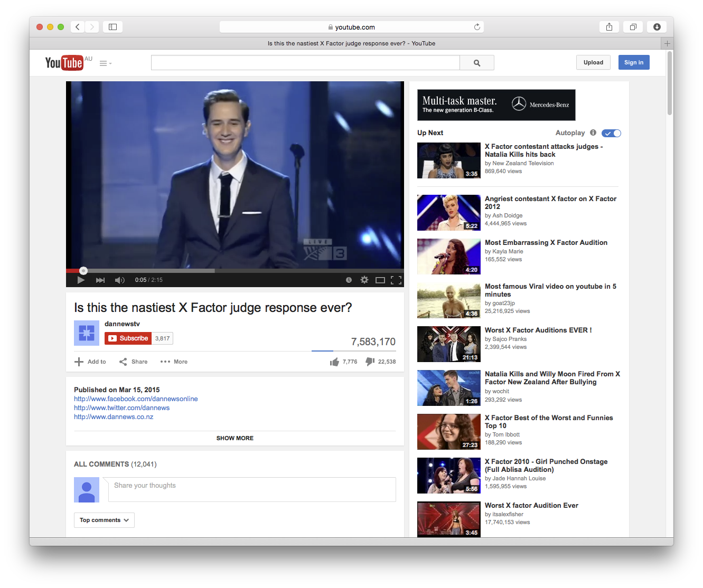Click the Autoplay info icon
Viewport: 703px width, 588px height.
point(593,133)
